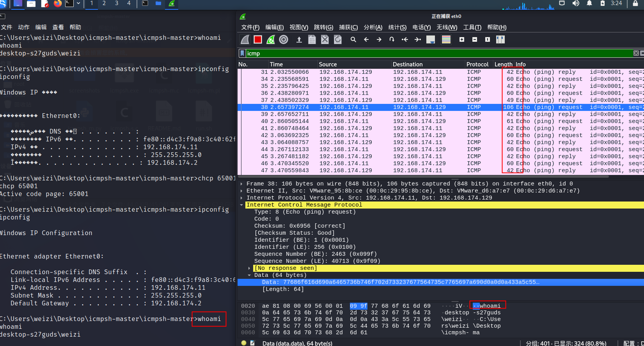Screen dimensions: 644x346
Task: Open terminal window 动作 menu
Action: (x=24, y=27)
